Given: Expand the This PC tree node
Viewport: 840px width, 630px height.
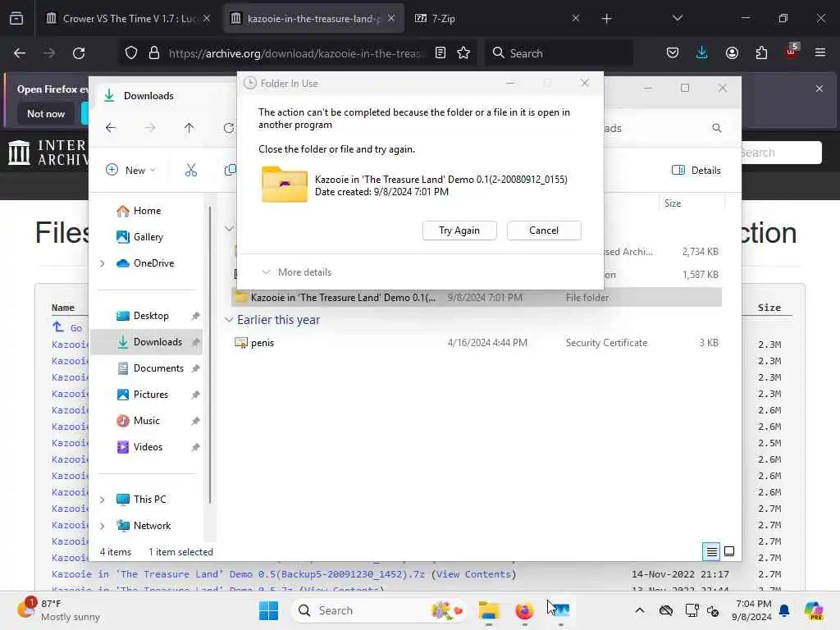Looking at the screenshot, I should pyautogui.click(x=103, y=500).
